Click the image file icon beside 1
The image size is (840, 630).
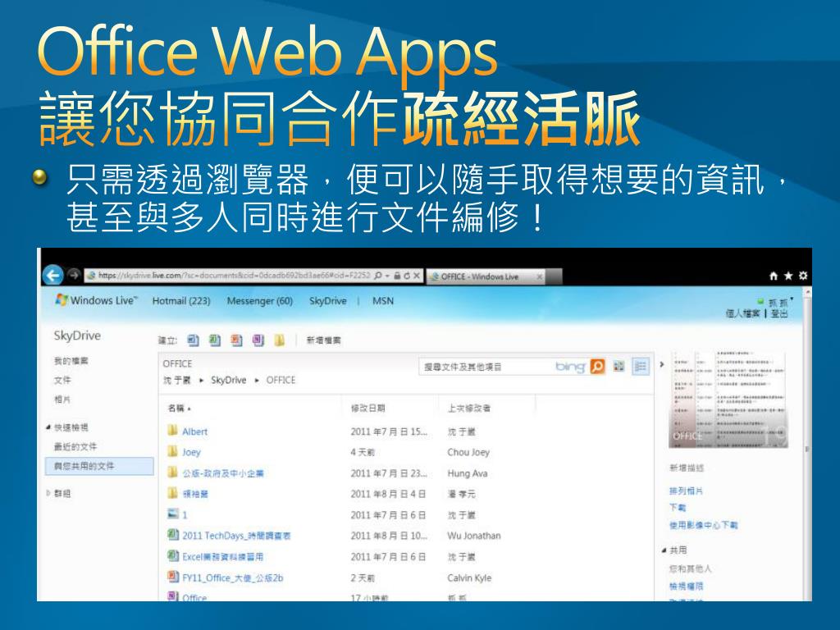point(172,514)
